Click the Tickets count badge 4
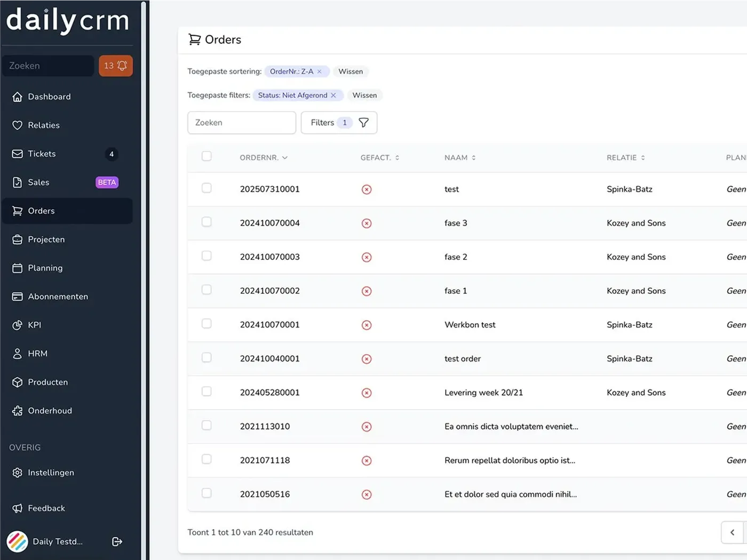Image resolution: width=747 pixels, height=560 pixels. 112,154
